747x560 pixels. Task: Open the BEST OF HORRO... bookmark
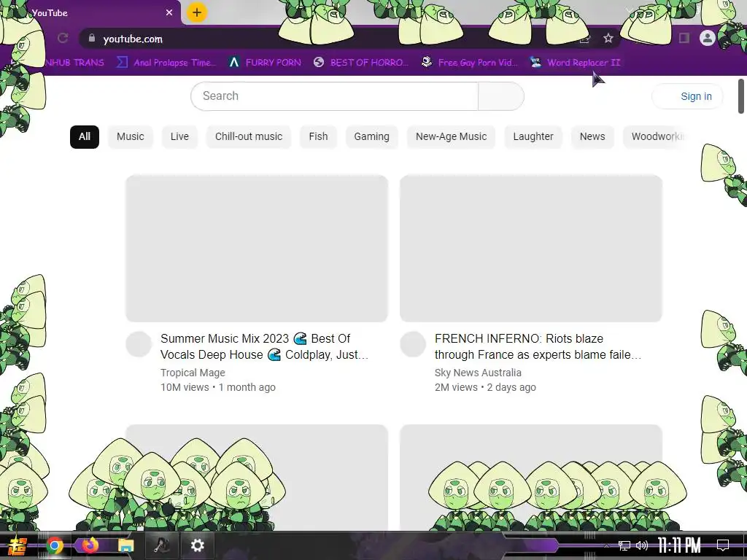(x=361, y=63)
